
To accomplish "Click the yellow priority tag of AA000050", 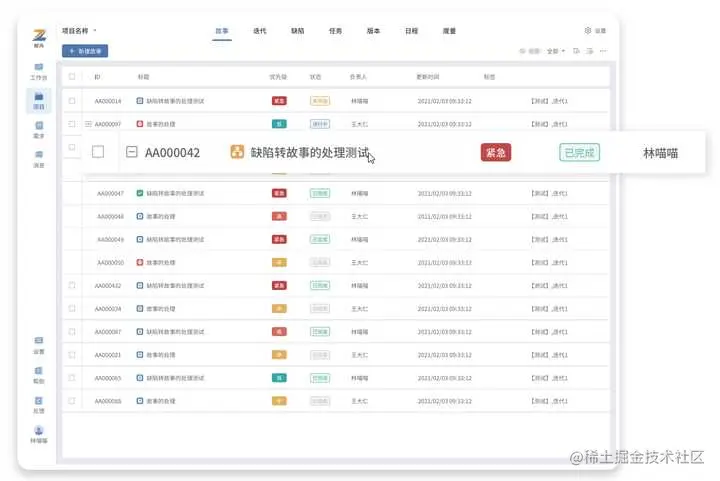I will point(279,262).
